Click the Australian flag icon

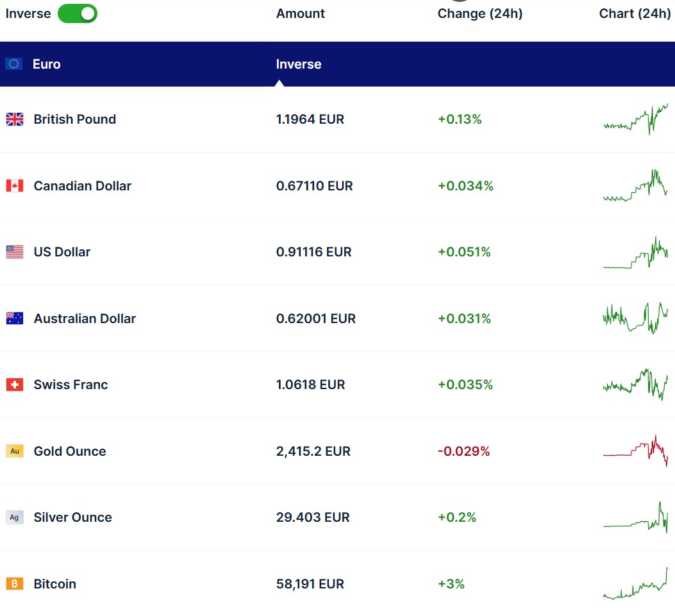pos(14,319)
